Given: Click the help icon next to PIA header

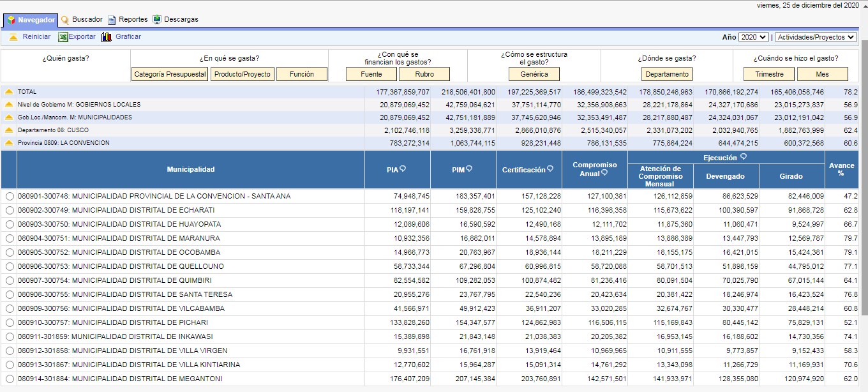Looking at the screenshot, I should pos(403,169).
